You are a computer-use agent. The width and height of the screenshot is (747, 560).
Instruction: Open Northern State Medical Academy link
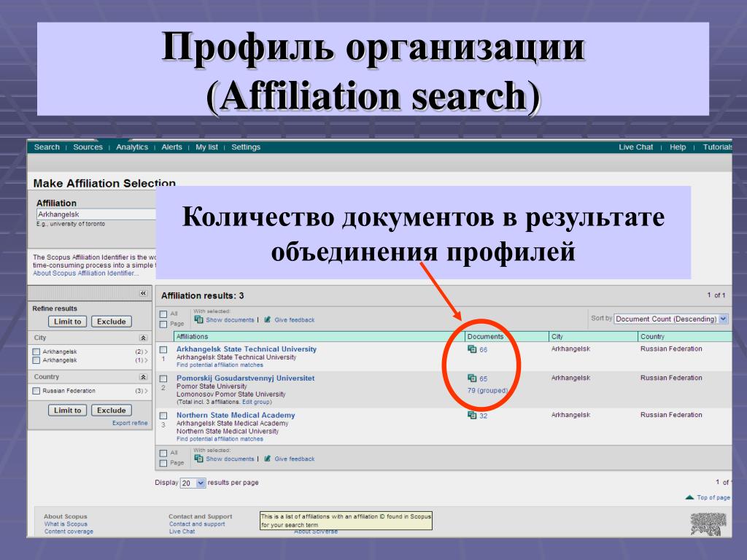236,415
